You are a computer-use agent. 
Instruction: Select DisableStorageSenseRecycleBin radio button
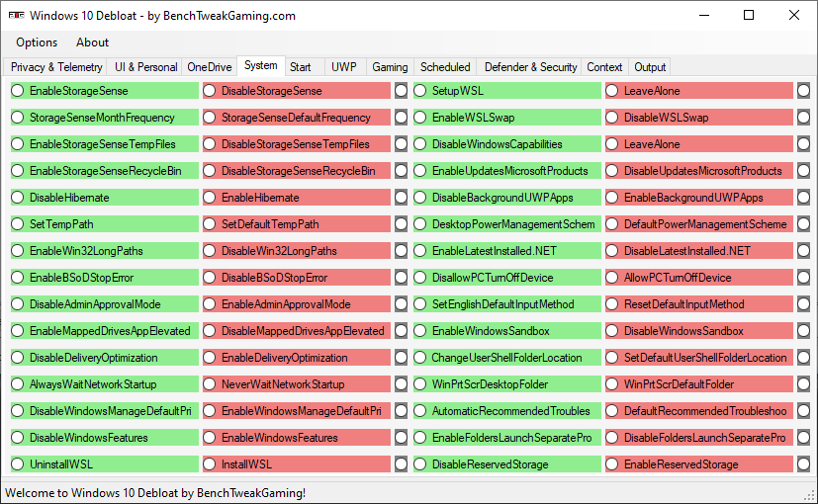point(297,170)
